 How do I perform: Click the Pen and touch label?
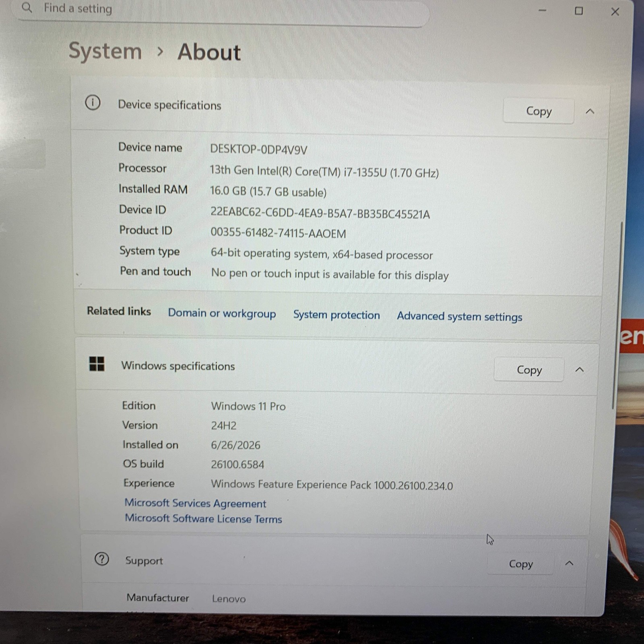click(155, 271)
